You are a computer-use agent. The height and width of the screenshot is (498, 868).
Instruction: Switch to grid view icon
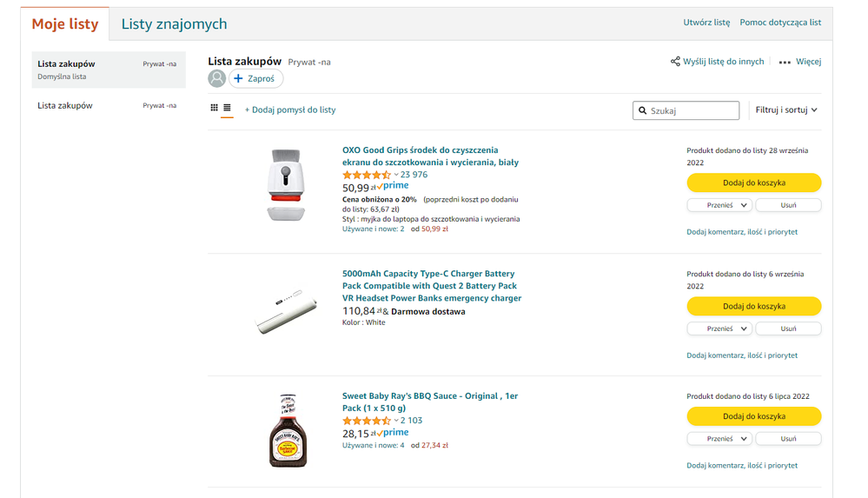click(x=215, y=109)
